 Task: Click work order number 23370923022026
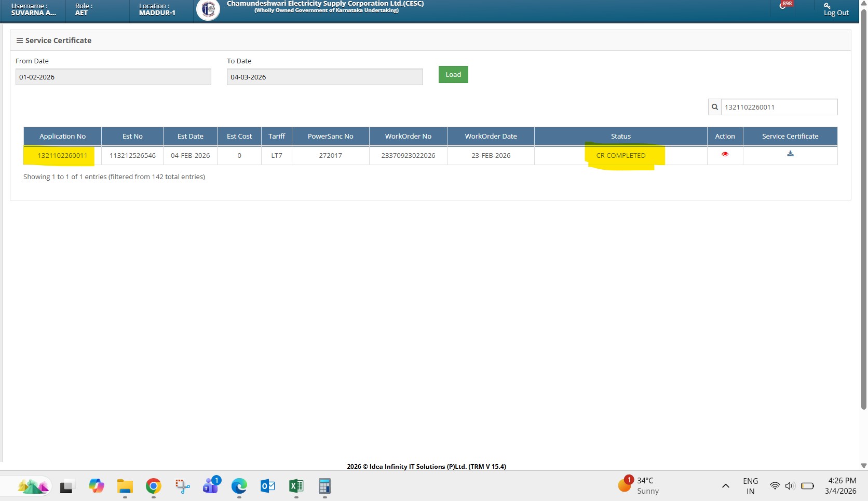[x=408, y=155]
